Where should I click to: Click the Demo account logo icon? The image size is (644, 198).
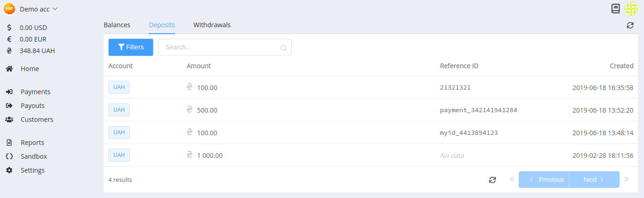[9, 9]
